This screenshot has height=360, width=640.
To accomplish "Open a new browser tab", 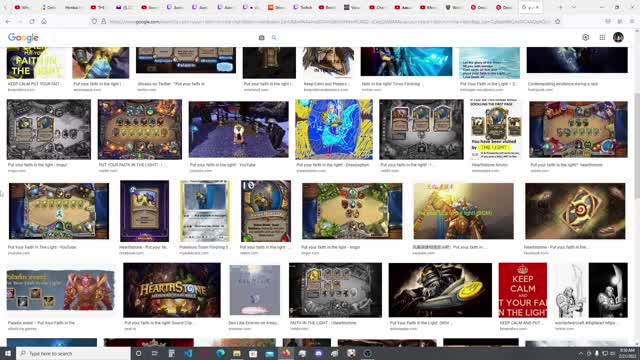I will point(560,7).
